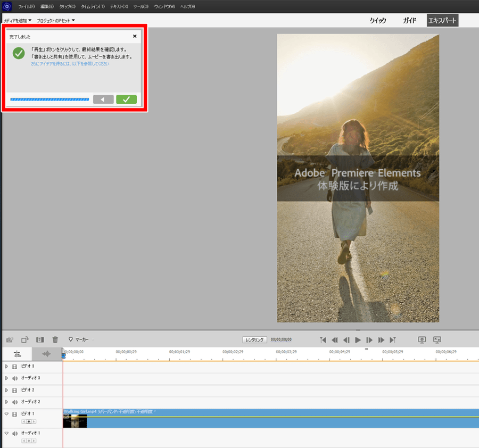The height and width of the screenshot is (448, 479).
Task: Collapse the オーディオ 1 track
Action: click(x=6, y=433)
